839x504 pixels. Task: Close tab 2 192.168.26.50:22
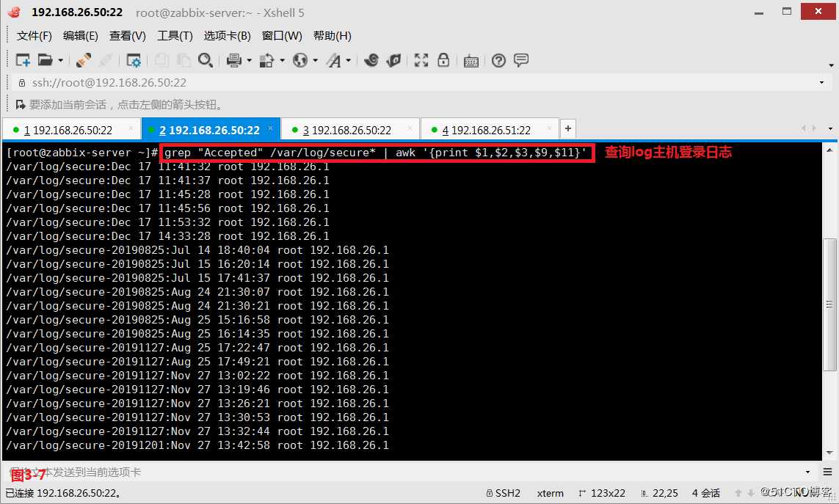[x=270, y=129]
